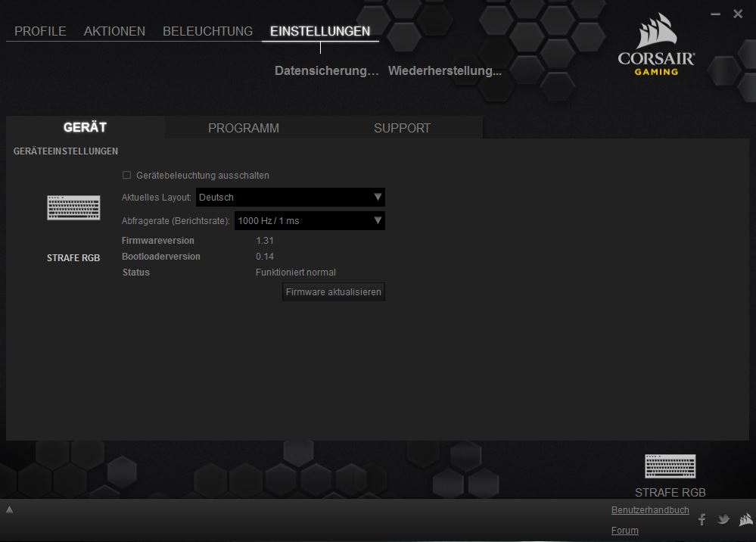This screenshot has width=756, height=542.
Task: Click the Bootloaderversion label
Action: [x=160, y=256]
